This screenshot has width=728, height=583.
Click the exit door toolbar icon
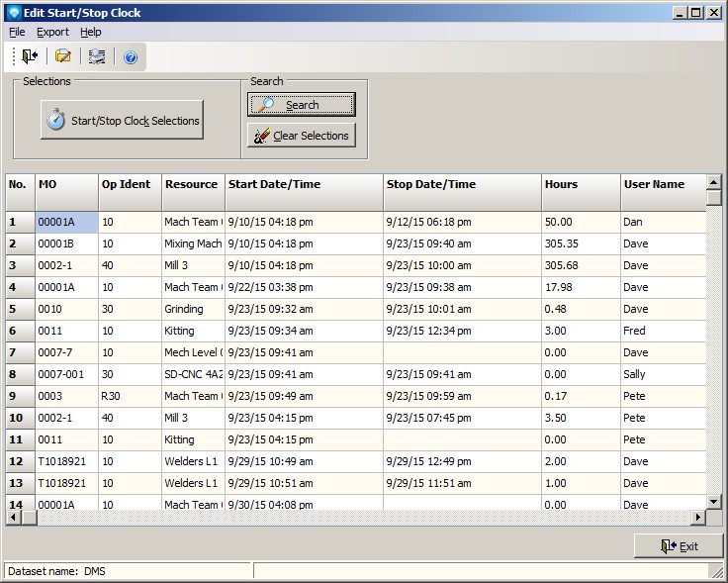pos(29,57)
